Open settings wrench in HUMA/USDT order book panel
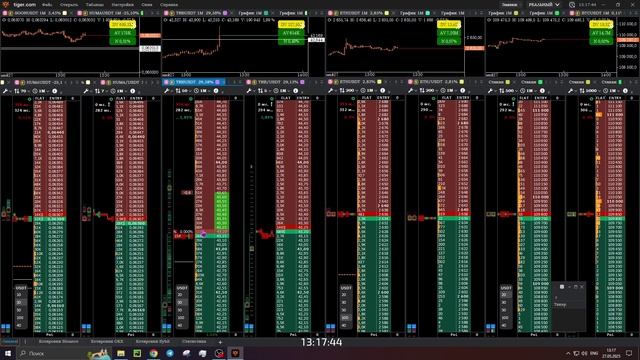640x360 pixels. (86, 91)
